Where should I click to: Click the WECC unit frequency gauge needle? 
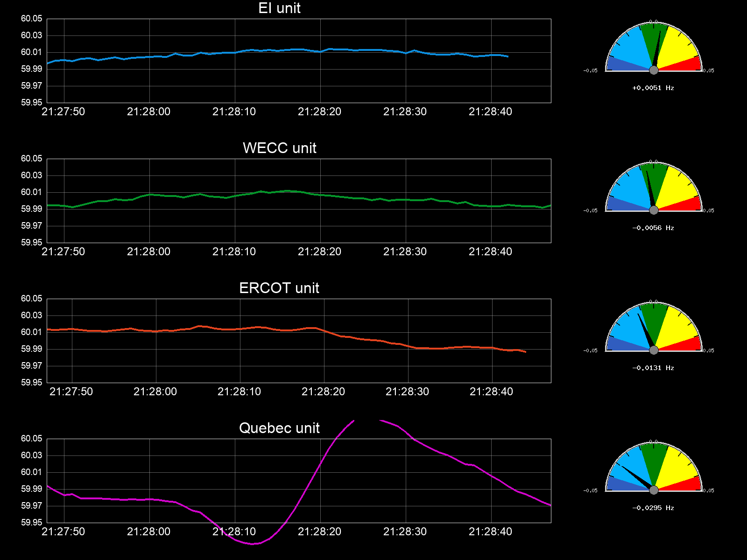pyautogui.click(x=650, y=189)
